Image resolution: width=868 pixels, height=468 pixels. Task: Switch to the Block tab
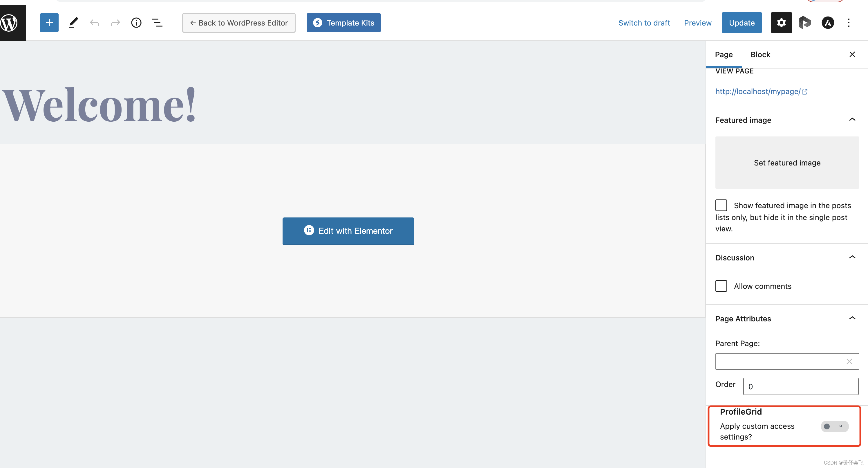point(760,55)
